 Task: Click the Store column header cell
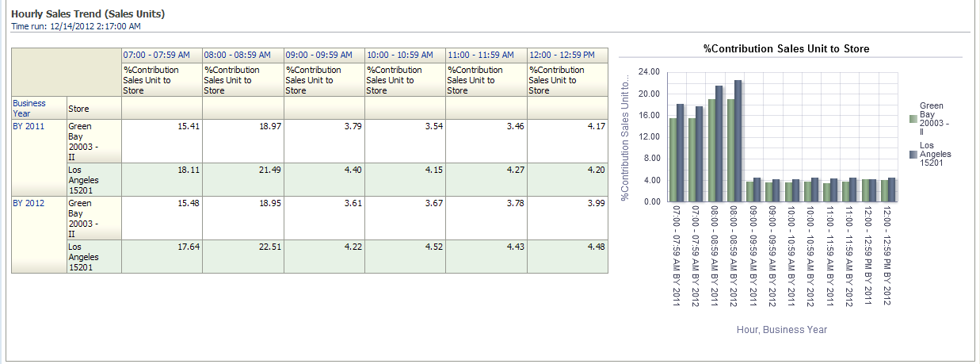click(78, 109)
